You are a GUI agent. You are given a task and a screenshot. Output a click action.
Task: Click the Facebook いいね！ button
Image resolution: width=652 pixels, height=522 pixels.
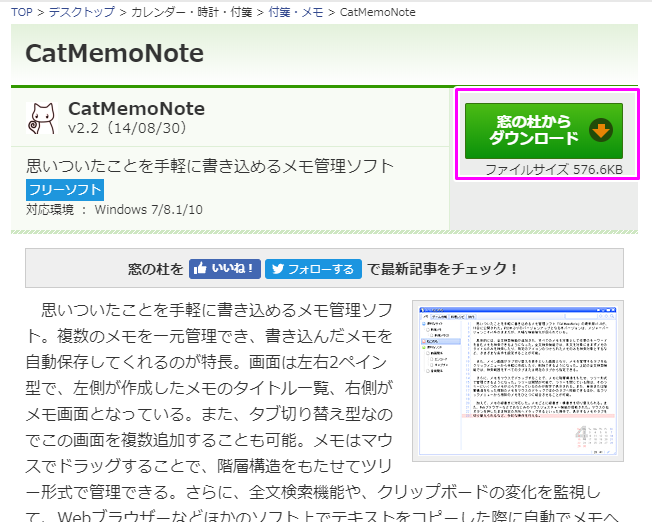pos(225,269)
